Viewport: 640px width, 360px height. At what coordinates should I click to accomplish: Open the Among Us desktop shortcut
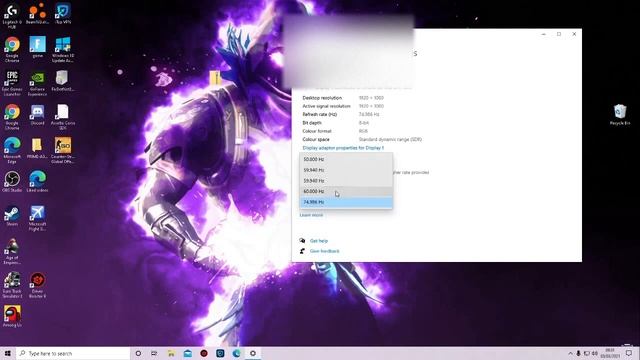(12, 316)
